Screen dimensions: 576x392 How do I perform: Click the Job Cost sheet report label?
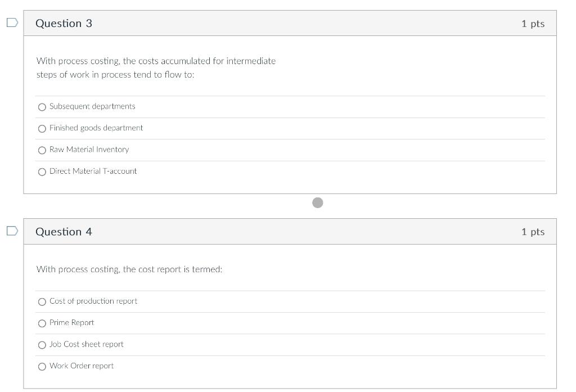point(86,344)
